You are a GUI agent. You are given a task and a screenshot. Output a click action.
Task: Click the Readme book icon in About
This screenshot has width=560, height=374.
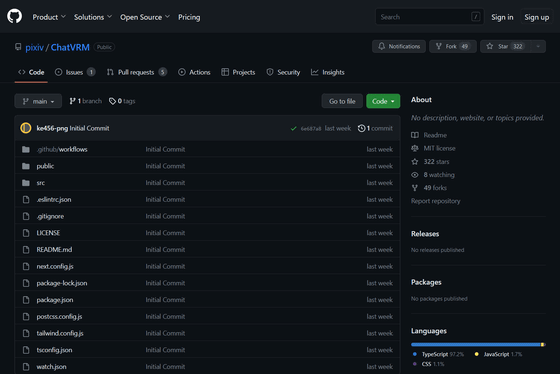[x=415, y=135]
